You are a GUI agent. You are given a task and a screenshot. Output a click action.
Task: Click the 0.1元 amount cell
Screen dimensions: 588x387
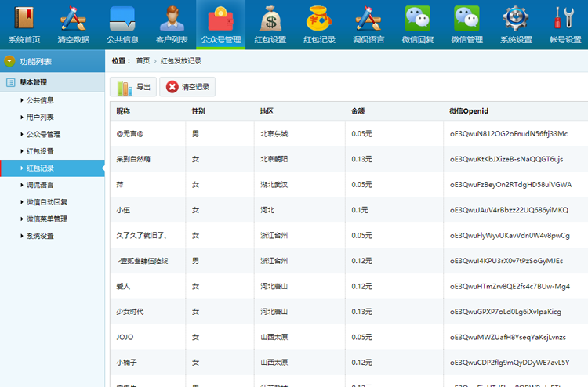pos(360,210)
